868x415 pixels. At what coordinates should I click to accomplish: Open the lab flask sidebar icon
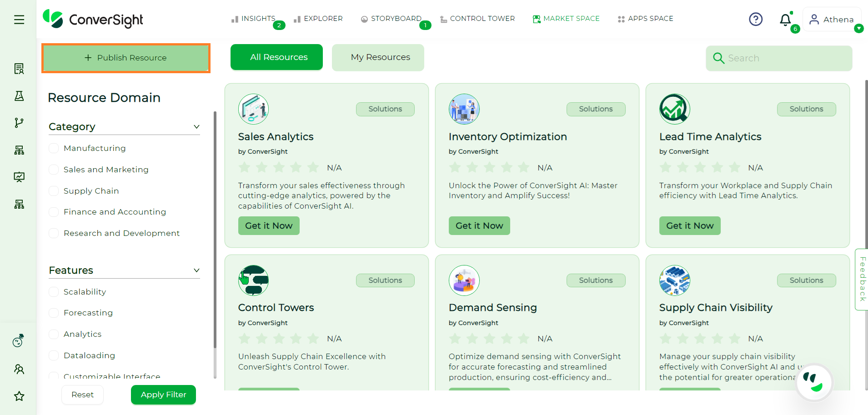pyautogui.click(x=19, y=96)
